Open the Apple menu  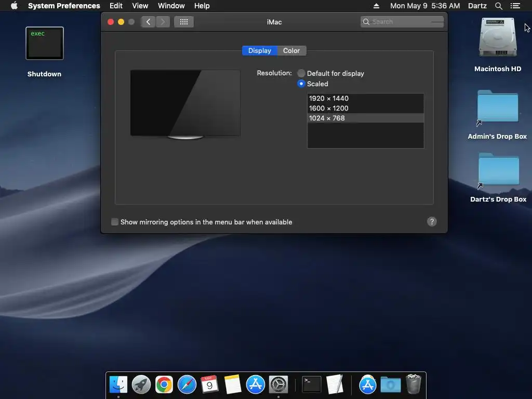tap(14, 6)
